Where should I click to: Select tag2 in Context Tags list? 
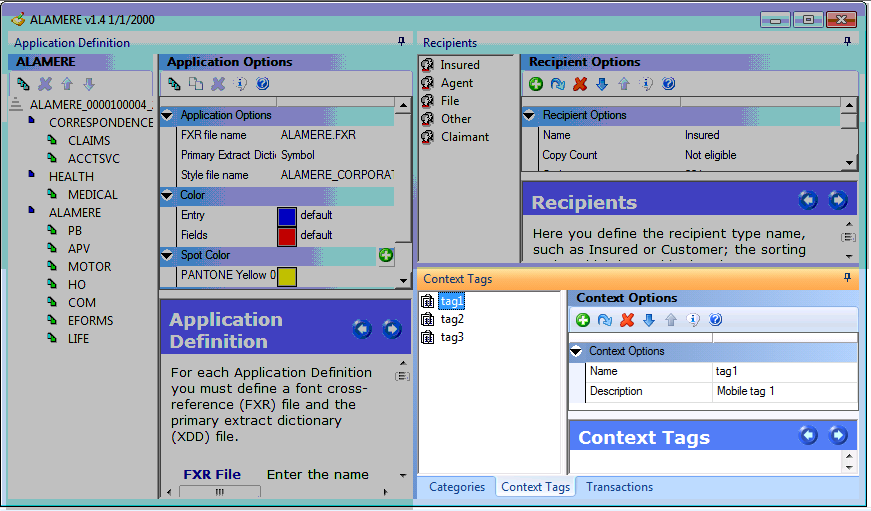coord(452,319)
